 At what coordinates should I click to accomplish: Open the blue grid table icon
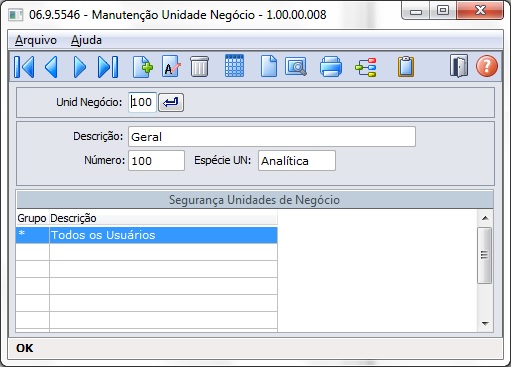click(235, 66)
